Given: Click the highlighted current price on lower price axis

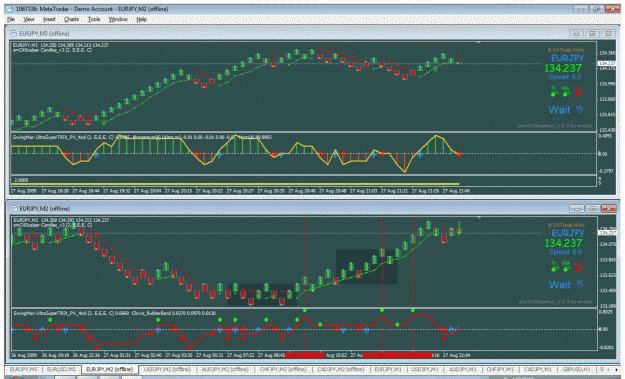Looking at the screenshot, I should click(x=607, y=233).
